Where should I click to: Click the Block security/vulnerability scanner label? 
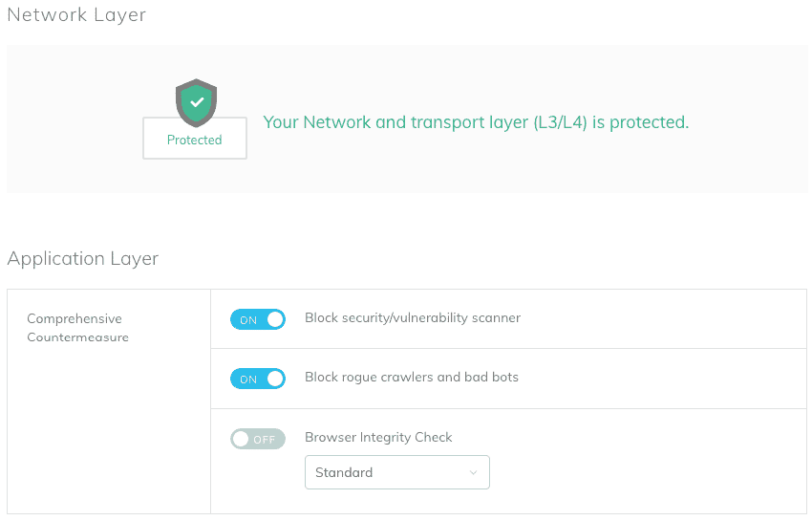(413, 317)
